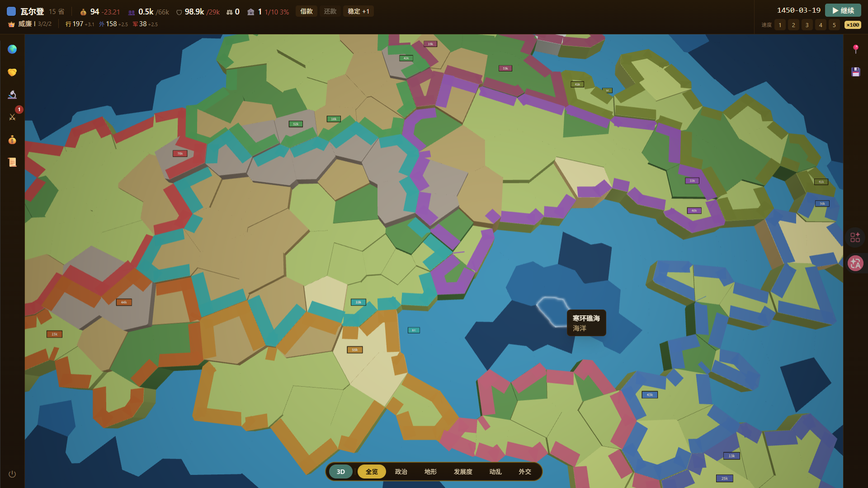Image resolution: width=868 pixels, height=488 pixels.
Task: Set game speed to 1
Action: click(780, 25)
